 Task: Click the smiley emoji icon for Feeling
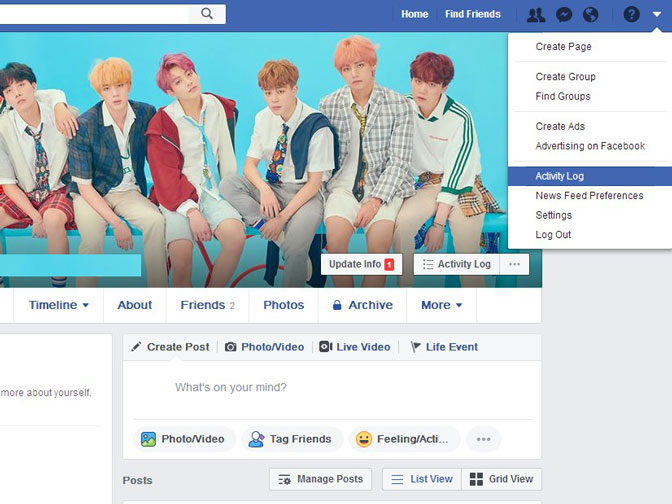tap(364, 439)
